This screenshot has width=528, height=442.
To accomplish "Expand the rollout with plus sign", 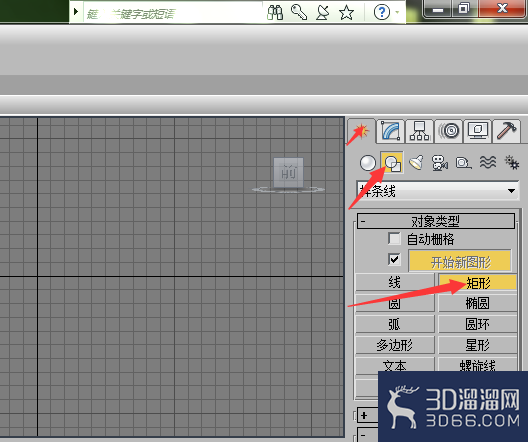I will pos(364,415).
